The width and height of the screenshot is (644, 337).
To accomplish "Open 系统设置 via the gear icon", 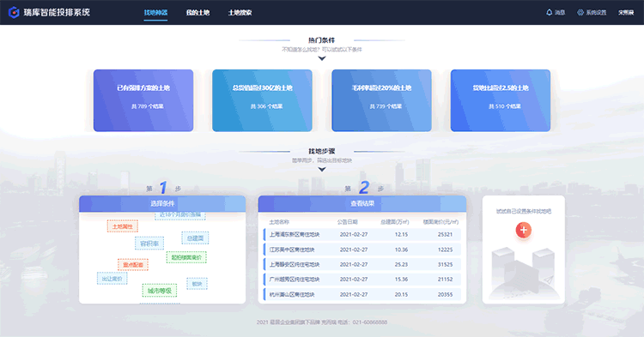I will click(580, 12).
